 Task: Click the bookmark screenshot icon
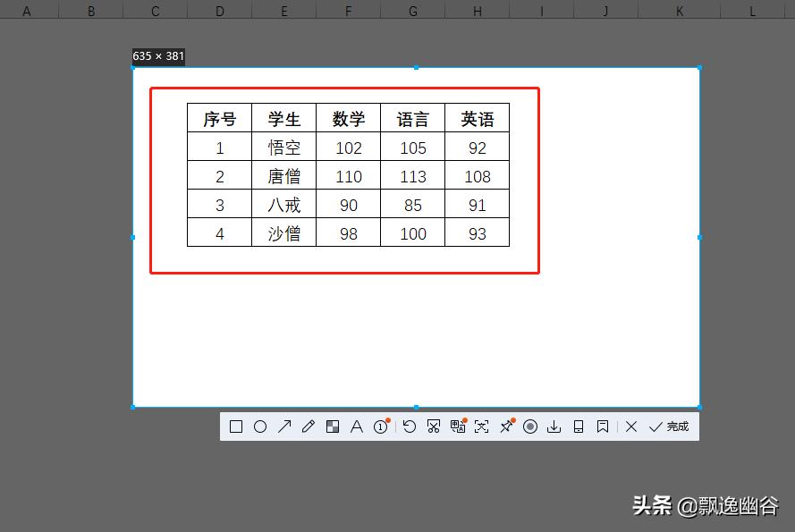602,426
